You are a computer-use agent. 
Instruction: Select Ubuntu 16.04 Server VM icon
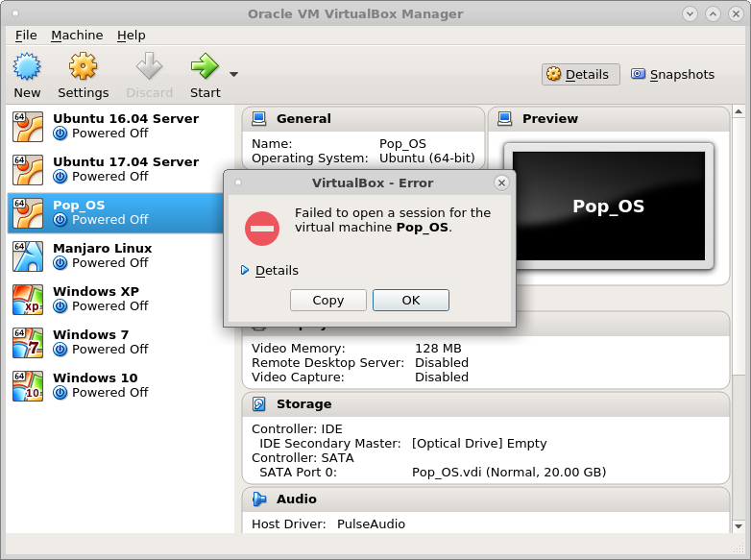[28, 127]
